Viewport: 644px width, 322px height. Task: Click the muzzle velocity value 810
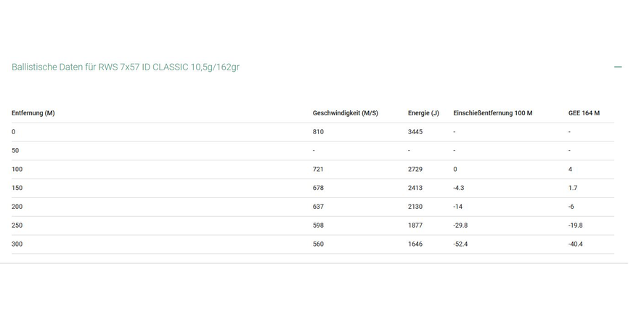[318, 132]
